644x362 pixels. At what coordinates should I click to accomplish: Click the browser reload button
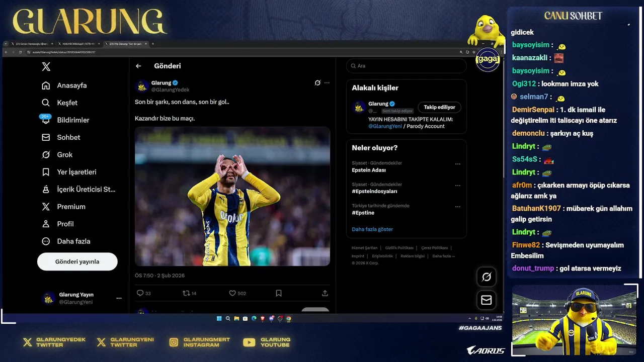(20, 52)
